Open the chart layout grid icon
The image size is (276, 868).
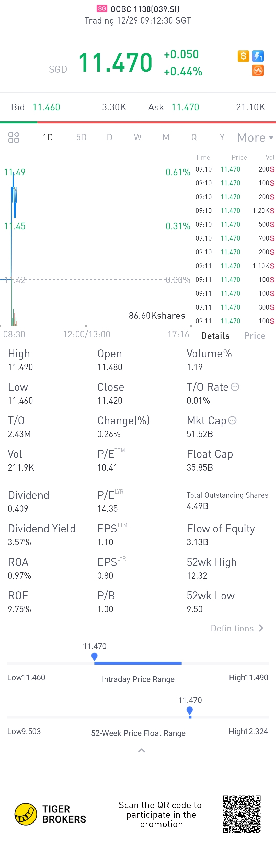tap(14, 138)
